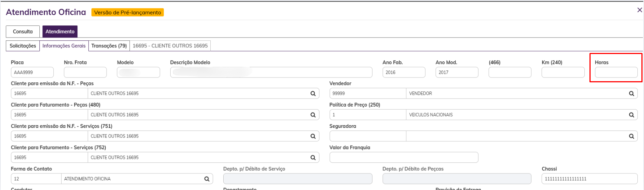This screenshot has height=190, width=644.
Task: Click the Placa input field
Action: [x=32, y=72]
